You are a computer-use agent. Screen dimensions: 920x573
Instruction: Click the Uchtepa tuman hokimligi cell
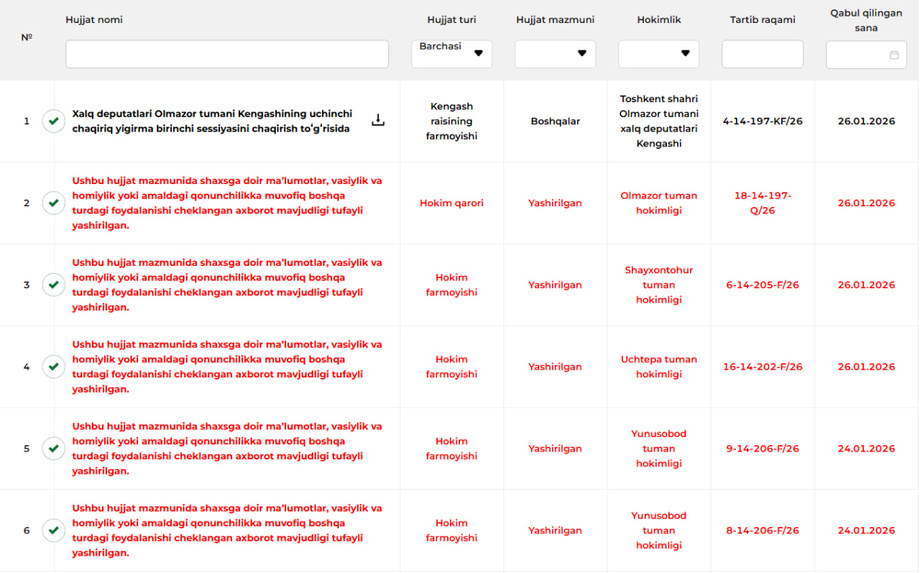click(658, 367)
